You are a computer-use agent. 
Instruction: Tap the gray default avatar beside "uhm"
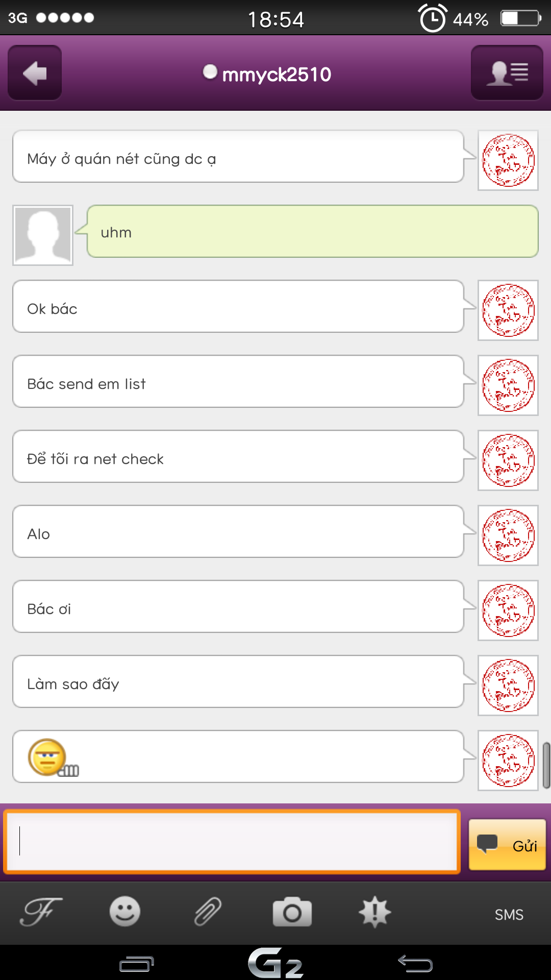point(43,235)
